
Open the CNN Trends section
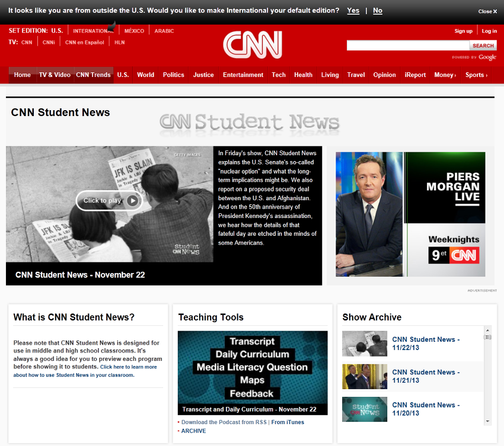click(93, 75)
